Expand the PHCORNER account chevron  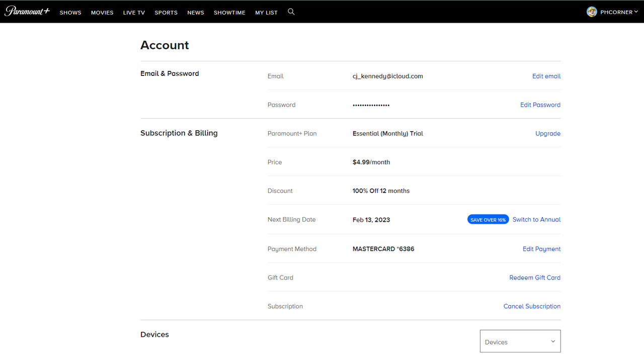coord(636,12)
